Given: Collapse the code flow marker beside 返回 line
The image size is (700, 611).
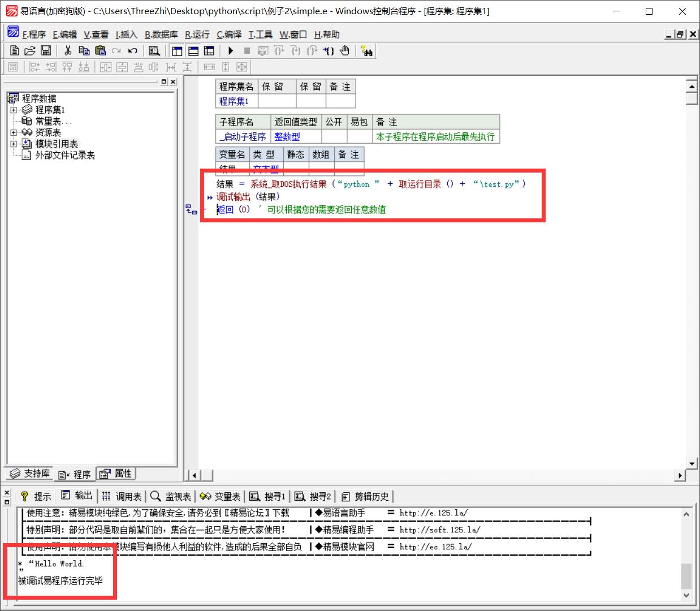Looking at the screenshot, I should click(x=191, y=210).
